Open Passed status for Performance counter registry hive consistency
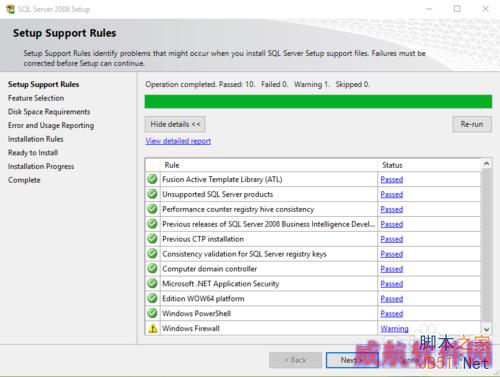 pos(392,209)
